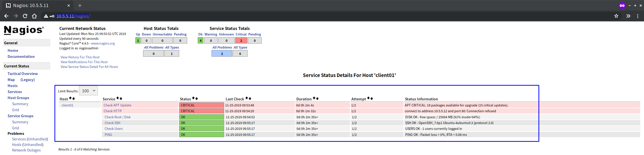Reload the Nagios page

[25, 16]
